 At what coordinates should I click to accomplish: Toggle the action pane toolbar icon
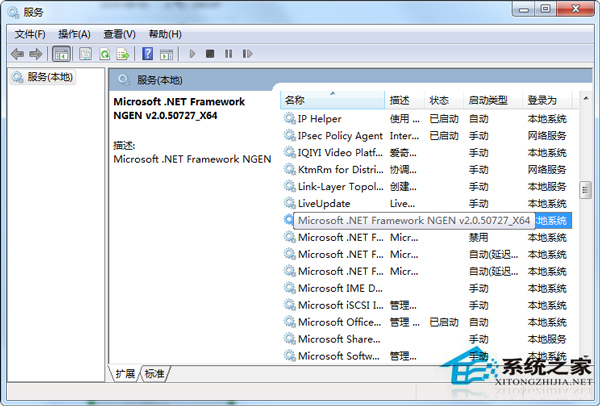point(166,54)
